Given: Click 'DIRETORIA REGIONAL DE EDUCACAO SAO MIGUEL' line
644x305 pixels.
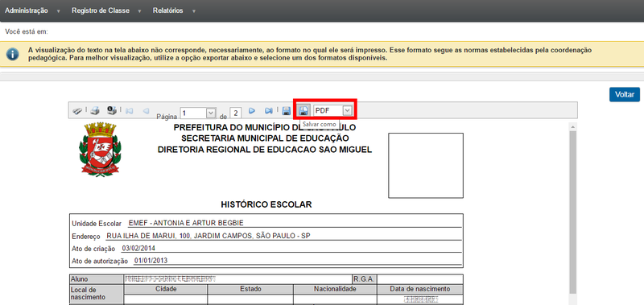Looking at the screenshot, I should point(265,150).
